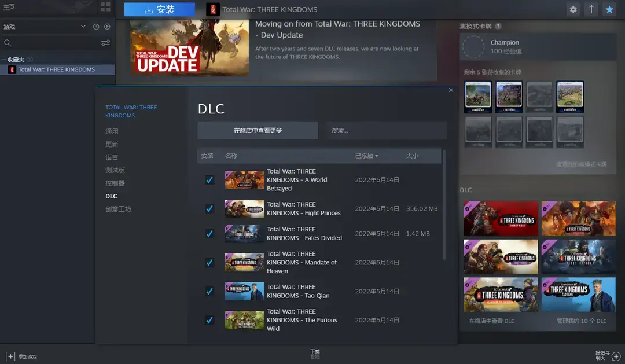Image resolution: width=625 pixels, height=364 pixels.
Task: Click 在商店中查看 DLC link
Action: pyautogui.click(x=492, y=321)
